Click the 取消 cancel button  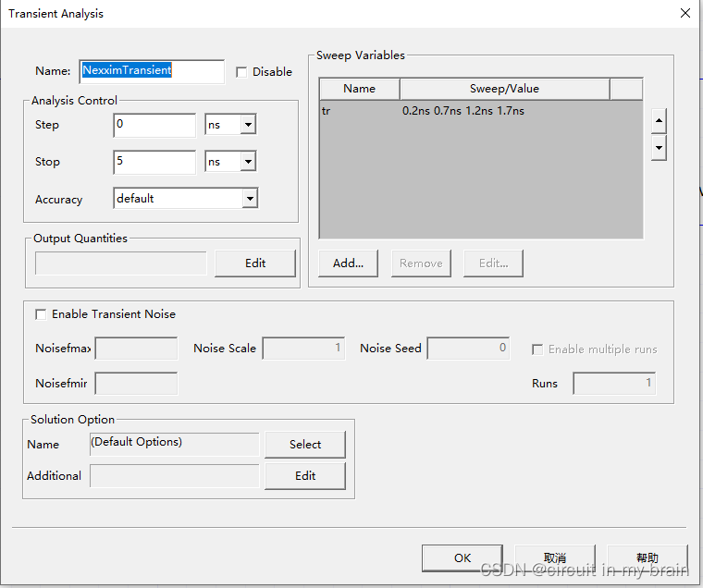click(x=555, y=558)
